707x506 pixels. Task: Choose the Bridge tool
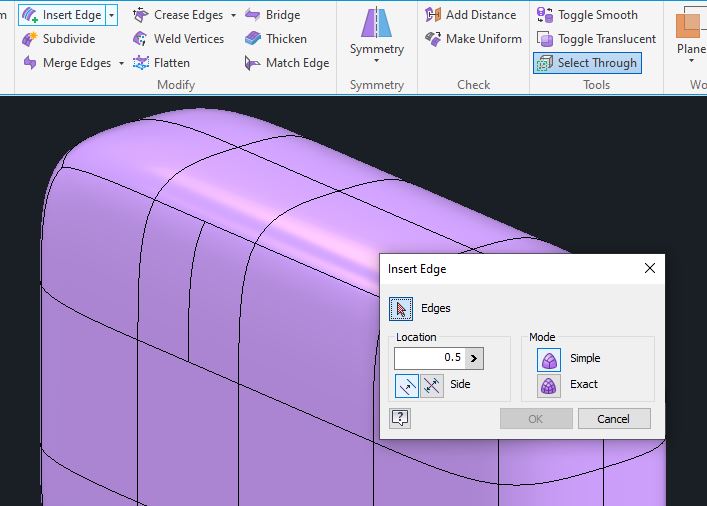(272, 15)
